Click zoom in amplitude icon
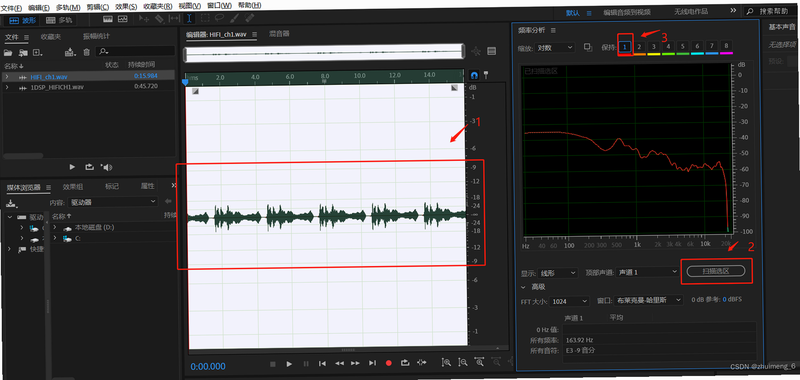The width and height of the screenshot is (800, 380). click(446, 362)
